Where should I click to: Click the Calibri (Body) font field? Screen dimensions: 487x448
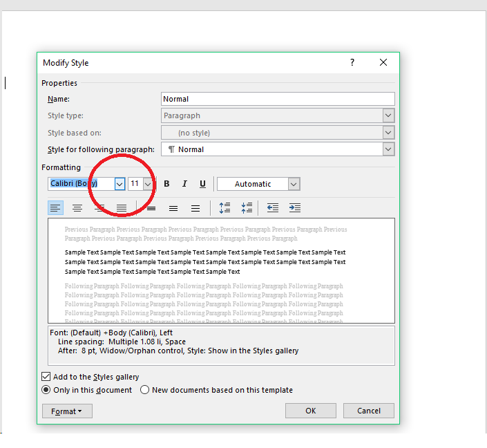[x=82, y=184]
